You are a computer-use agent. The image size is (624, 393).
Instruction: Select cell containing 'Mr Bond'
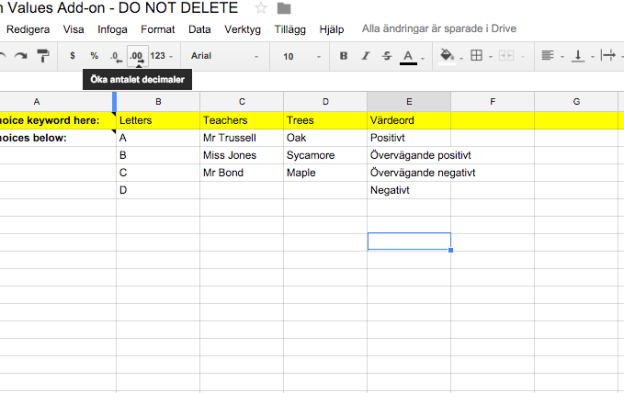[x=242, y=173]
